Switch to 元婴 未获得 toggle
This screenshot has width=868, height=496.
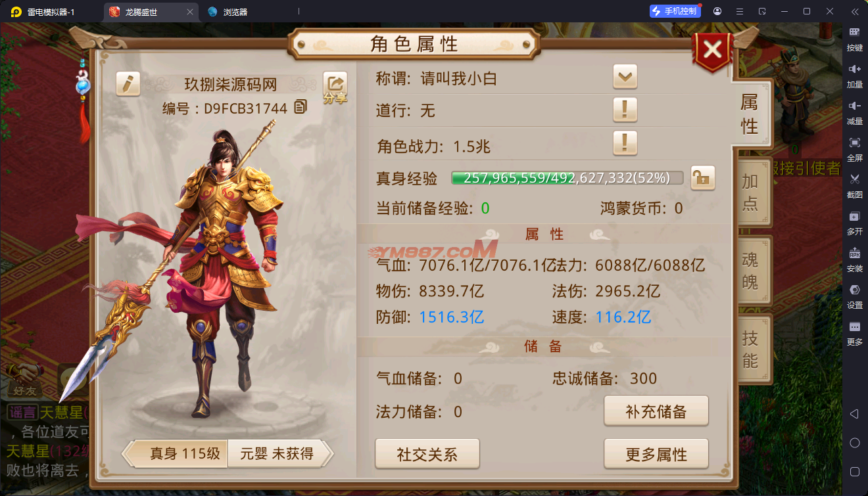click(276, 453)
